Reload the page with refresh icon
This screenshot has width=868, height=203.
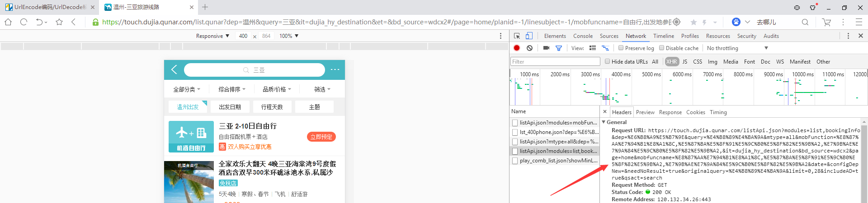(24, 22)
